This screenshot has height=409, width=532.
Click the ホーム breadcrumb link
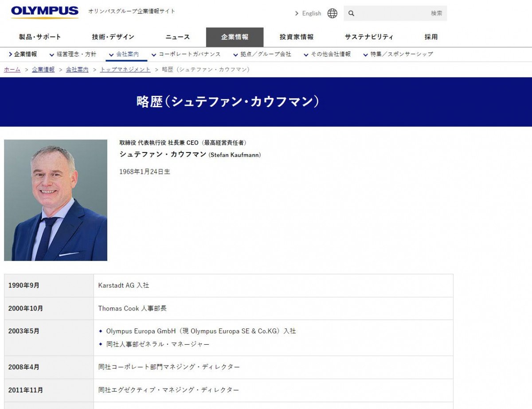coord(12,70)
